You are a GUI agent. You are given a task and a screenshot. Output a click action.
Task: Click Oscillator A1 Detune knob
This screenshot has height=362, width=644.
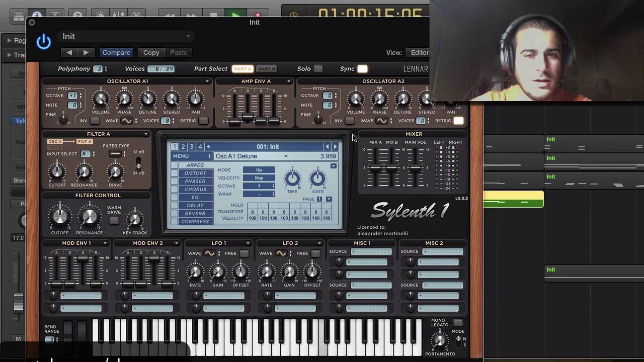tap(148, 100)
